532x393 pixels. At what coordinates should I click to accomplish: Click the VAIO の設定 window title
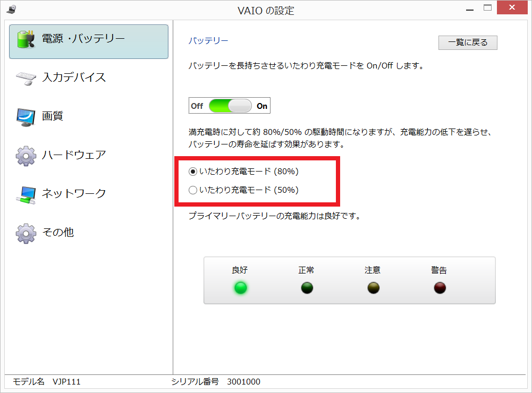266,11
